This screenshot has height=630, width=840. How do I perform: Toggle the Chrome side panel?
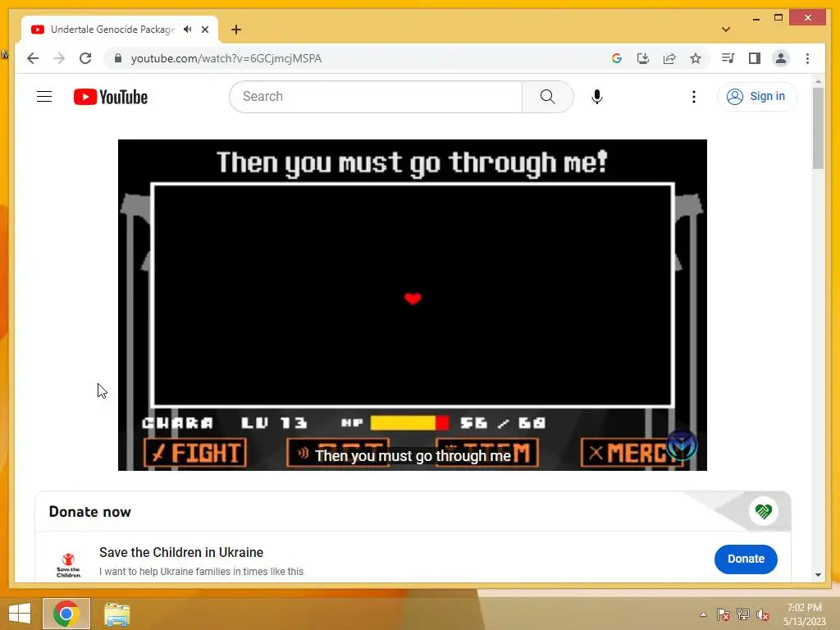click(755, 58)
